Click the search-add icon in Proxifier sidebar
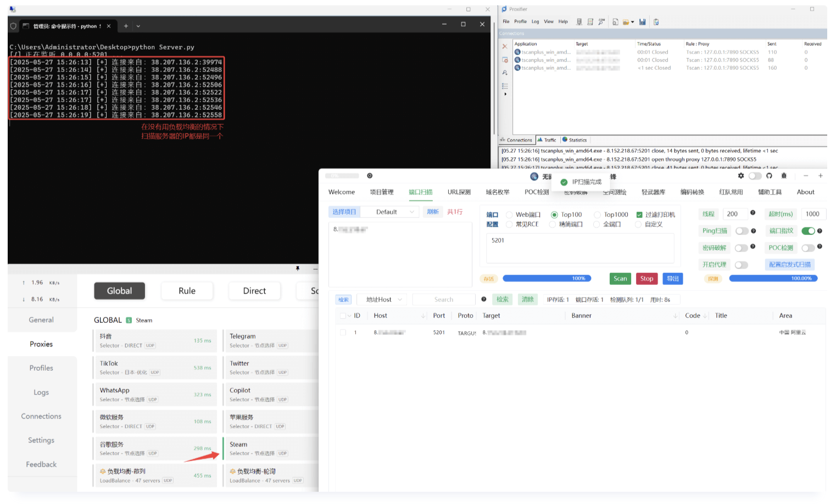 [x=505, y=72]
